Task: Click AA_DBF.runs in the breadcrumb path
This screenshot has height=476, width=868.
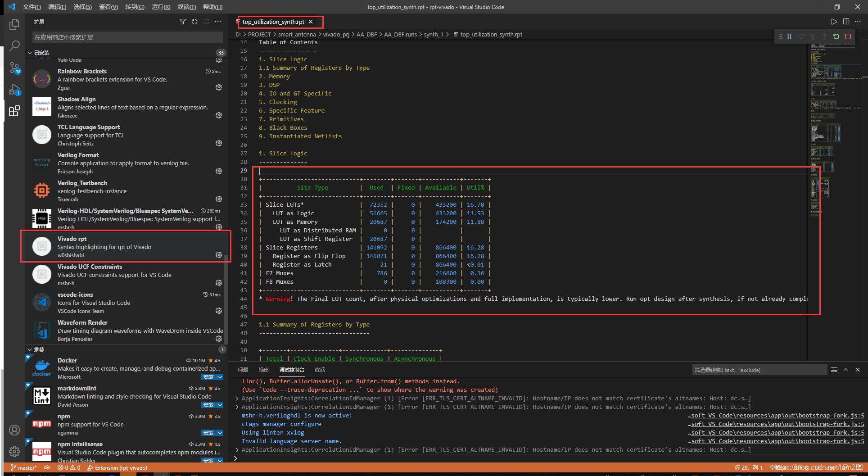Action: click(x=400, y=34)
